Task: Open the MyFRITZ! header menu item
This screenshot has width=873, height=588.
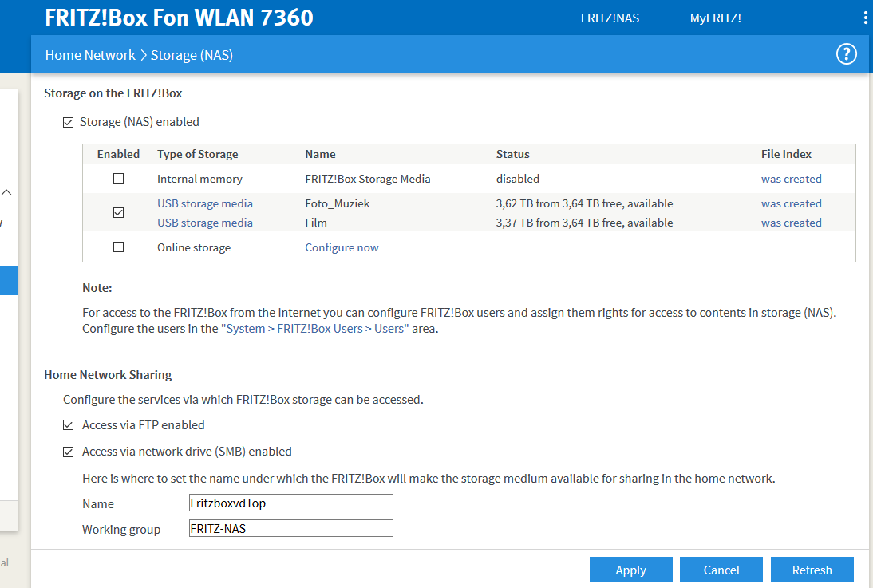Action: tap(715, 18)
